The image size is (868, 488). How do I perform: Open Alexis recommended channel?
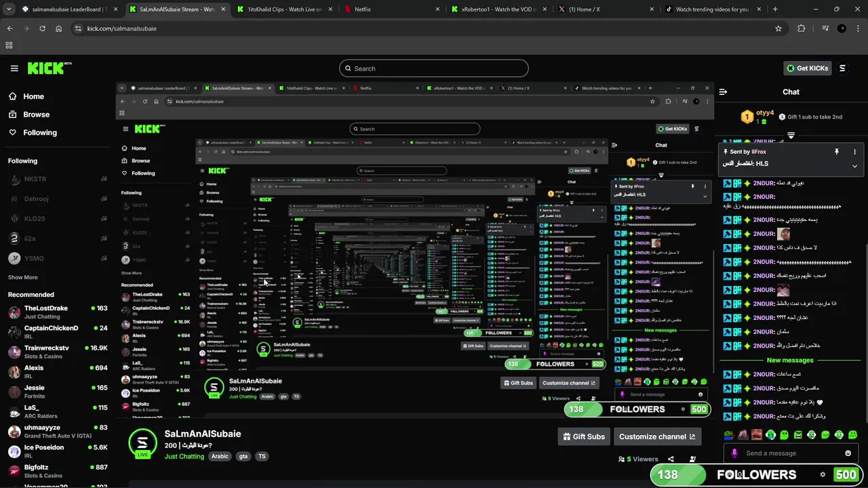pyautogui.click(x=58, y=372)
